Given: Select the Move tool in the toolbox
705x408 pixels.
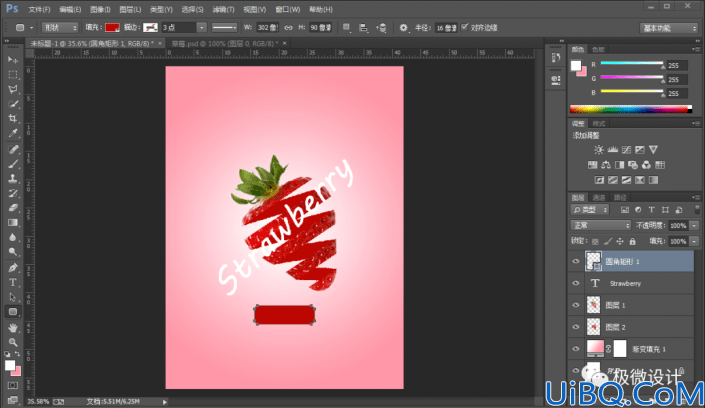Looking at the screenshot, I should point(13,59).
